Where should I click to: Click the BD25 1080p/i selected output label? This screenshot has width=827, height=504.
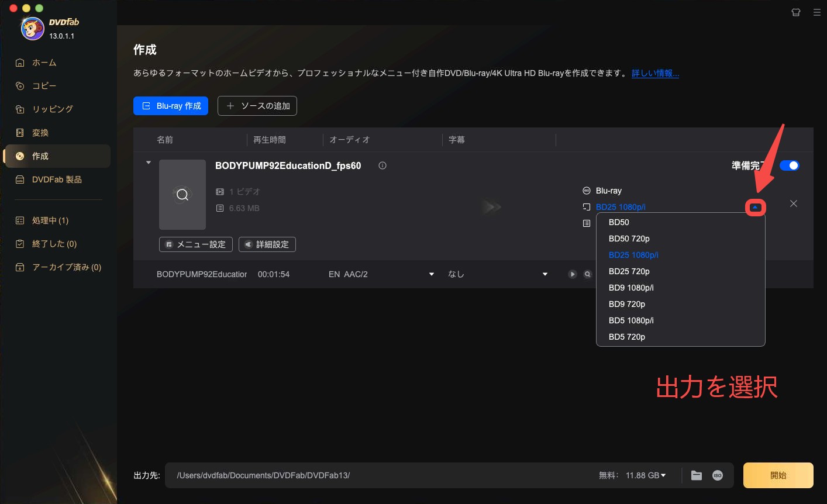click(621, 207)
